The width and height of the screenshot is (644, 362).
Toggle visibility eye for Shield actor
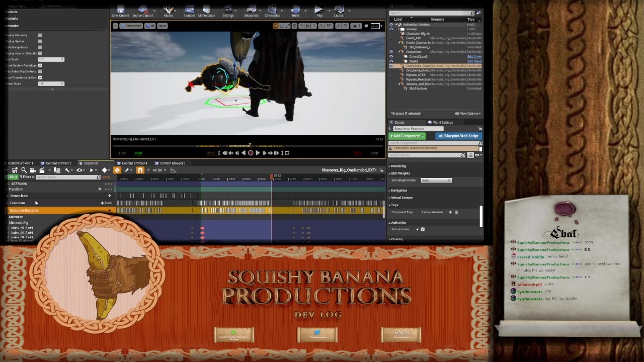coord(391,61)
